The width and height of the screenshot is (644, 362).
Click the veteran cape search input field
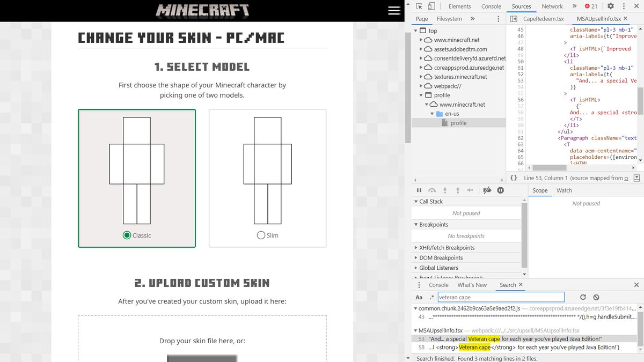(x=501, y=297)
